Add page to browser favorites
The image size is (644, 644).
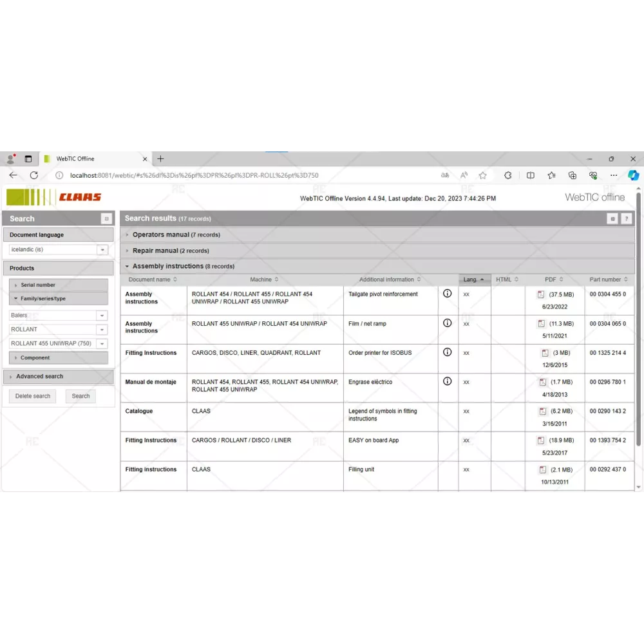point(482,175)
